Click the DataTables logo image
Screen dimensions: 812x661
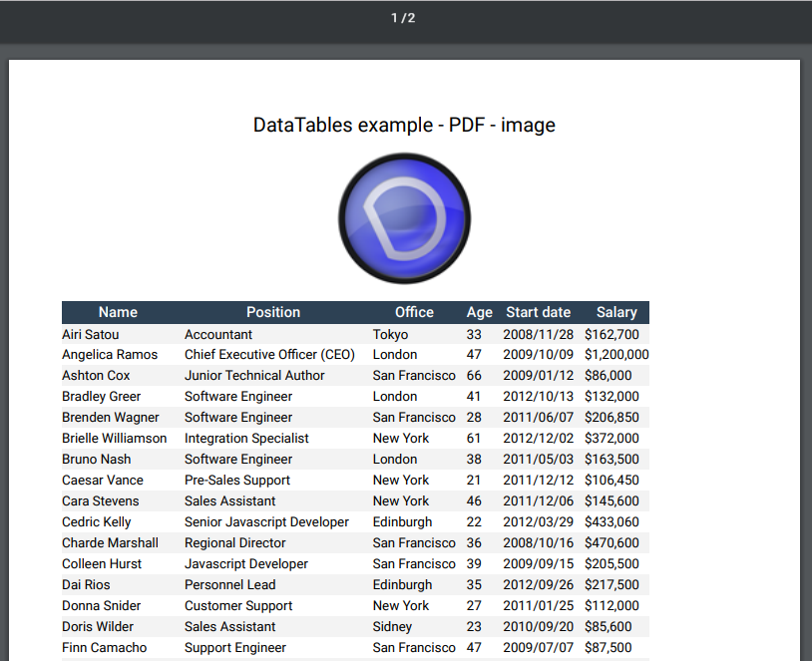coord(404,218)
